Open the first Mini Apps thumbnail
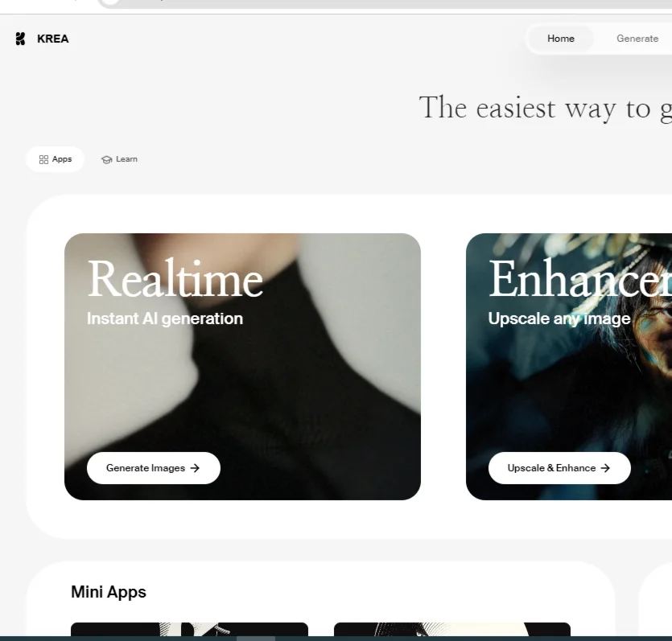The image size is (672, 641). coord(189,630)
